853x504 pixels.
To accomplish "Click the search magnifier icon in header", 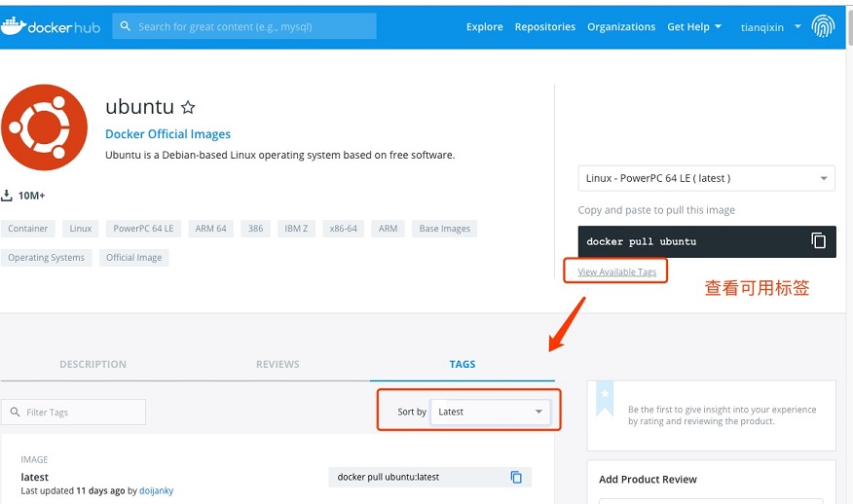I will click(126, 26).
